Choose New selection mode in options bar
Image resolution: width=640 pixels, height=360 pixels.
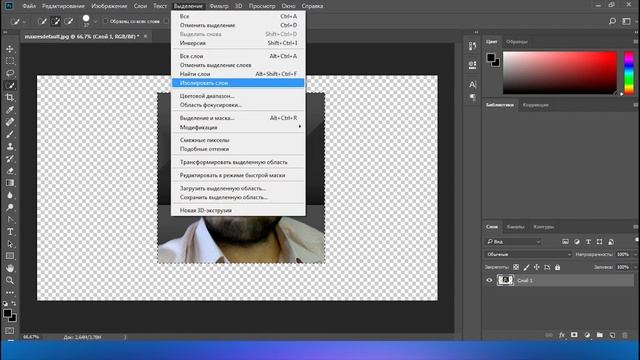pos(42,21)
